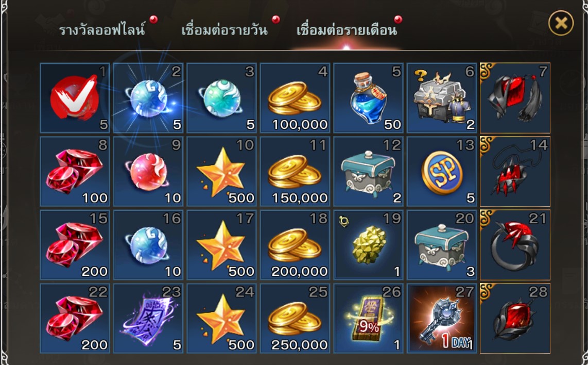Select the เชื่อมต่อรายเดือน tab
Viewport: 588px width, 365px height.
tap(347, 30)
